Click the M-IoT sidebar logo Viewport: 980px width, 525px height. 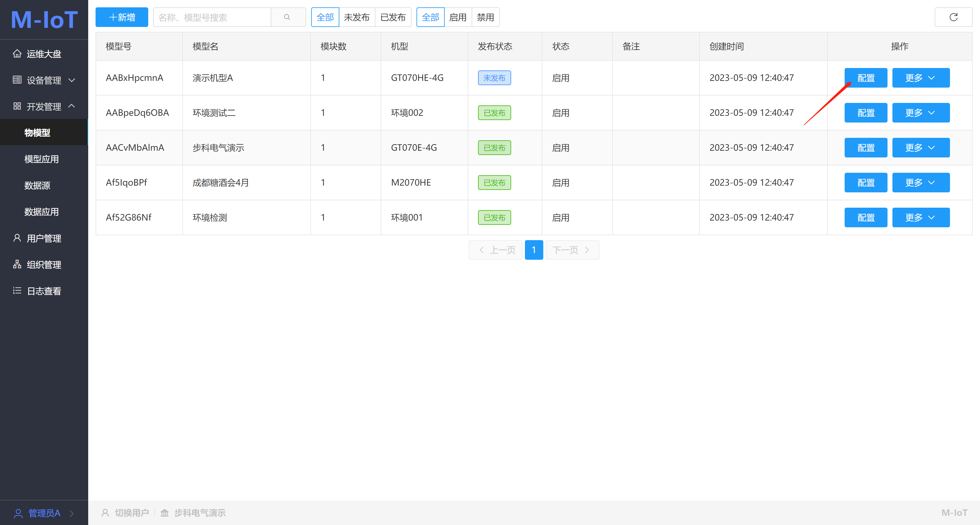[x=44, y=19]
